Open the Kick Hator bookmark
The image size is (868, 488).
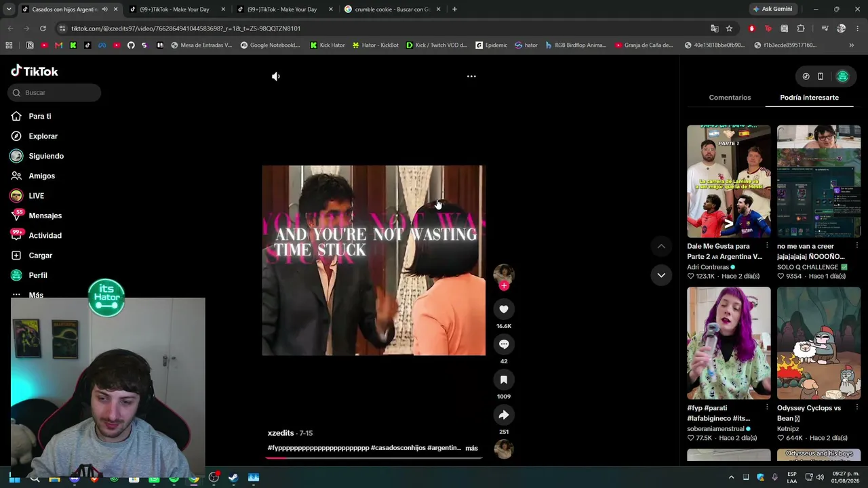[328, 45]
